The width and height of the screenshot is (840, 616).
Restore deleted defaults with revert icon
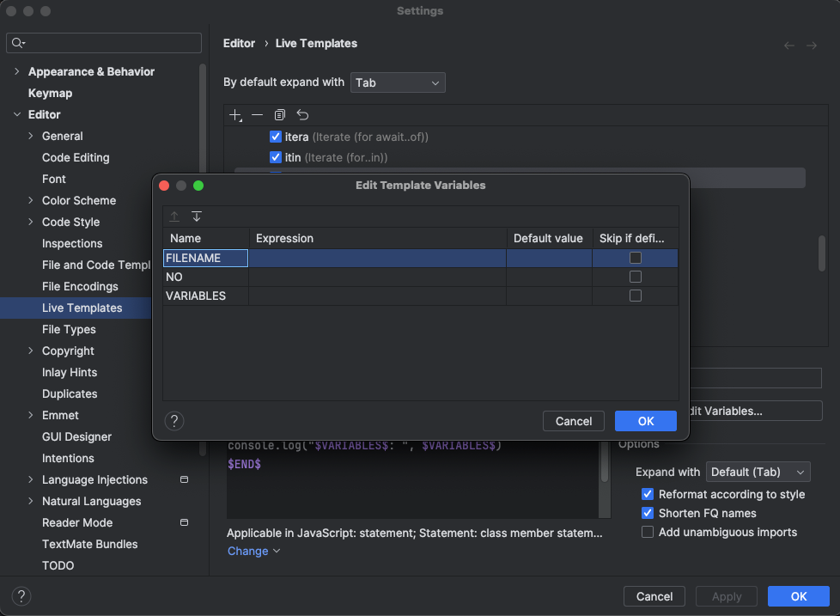pos(302,115)
